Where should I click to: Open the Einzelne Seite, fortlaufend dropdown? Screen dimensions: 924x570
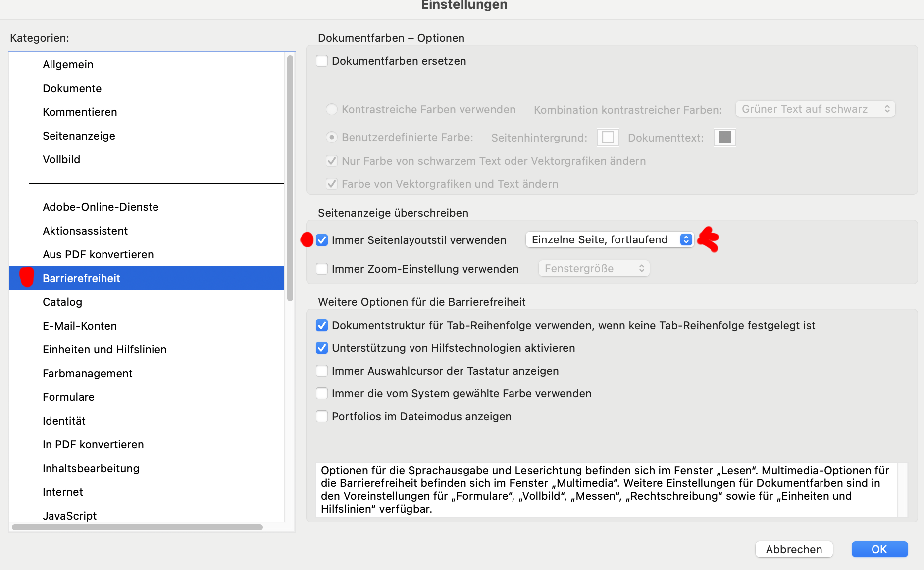click(x=610, y=239)
